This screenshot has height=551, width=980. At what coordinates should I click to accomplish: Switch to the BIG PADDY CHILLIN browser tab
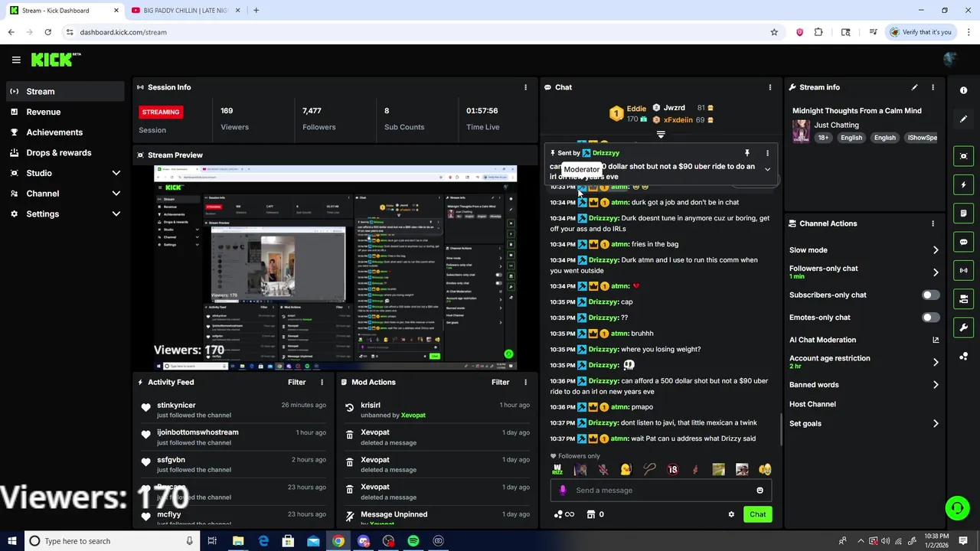click(x=184, y=10)
